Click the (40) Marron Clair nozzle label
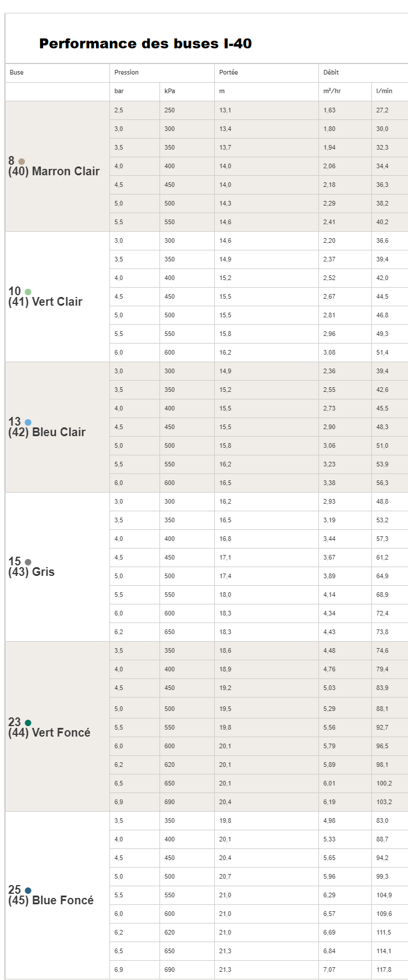 click(54, 171)
